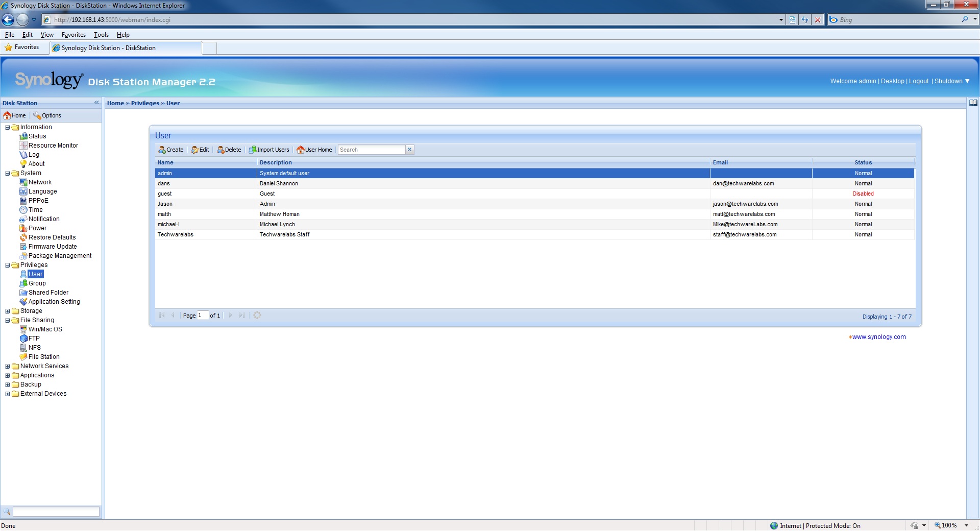The width and height of the screenshot is (980, 531).
Task: Click the browser Back button
Action: [8, 20]
